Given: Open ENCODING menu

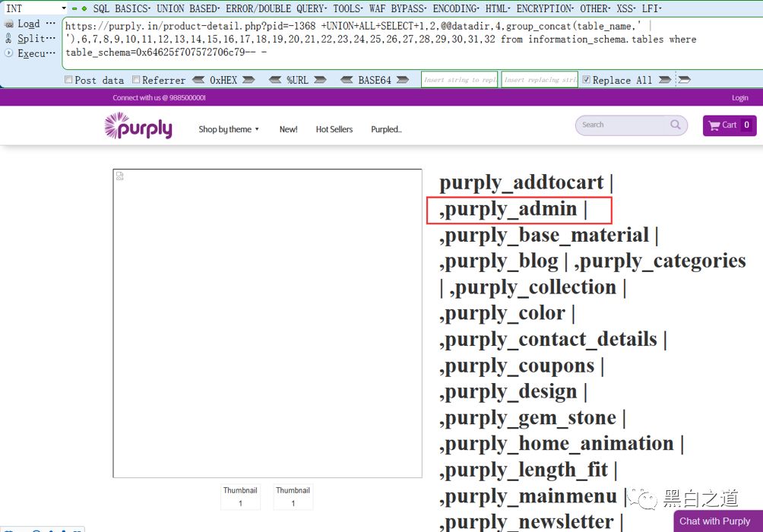Looking at the screenshot, I should pyautogui.click(x=456, y=9).
